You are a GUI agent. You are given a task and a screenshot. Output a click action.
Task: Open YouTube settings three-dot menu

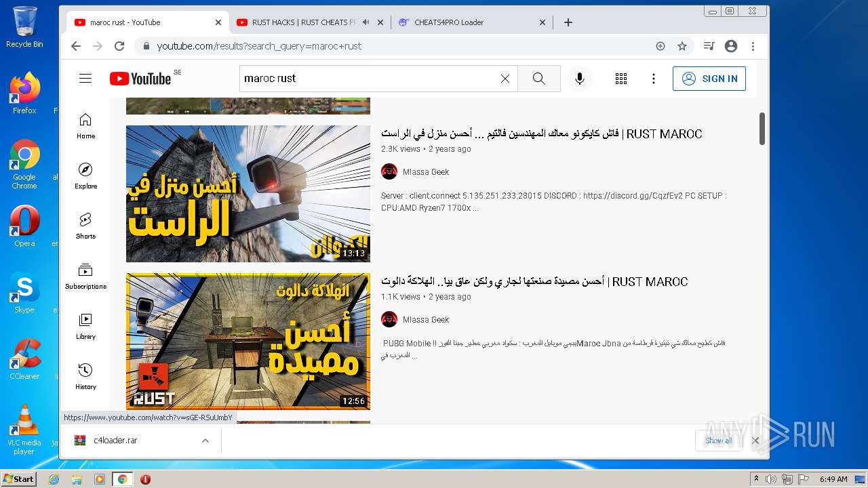pos(654,79)
